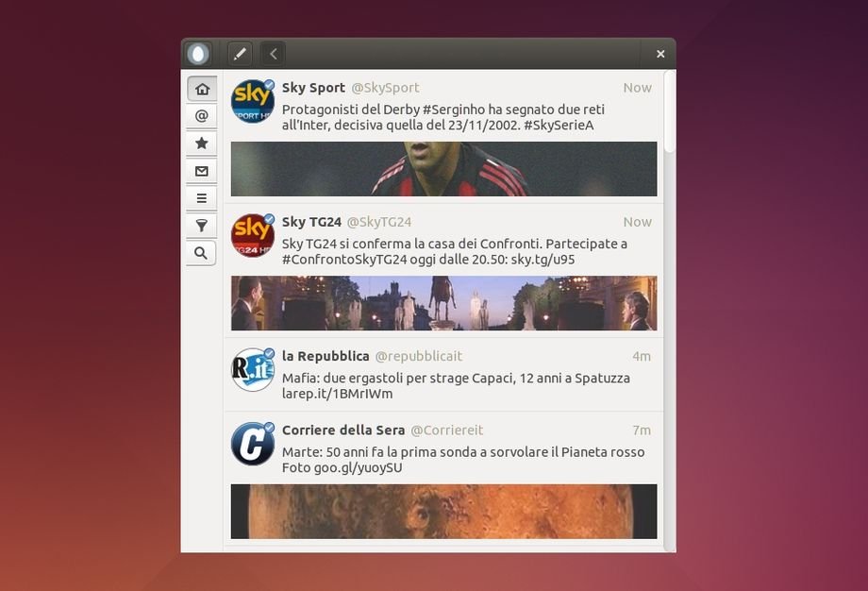This screenshot has height=591, width=868.
Task: Open Search with magnifier icon
Action: (201, 253)
